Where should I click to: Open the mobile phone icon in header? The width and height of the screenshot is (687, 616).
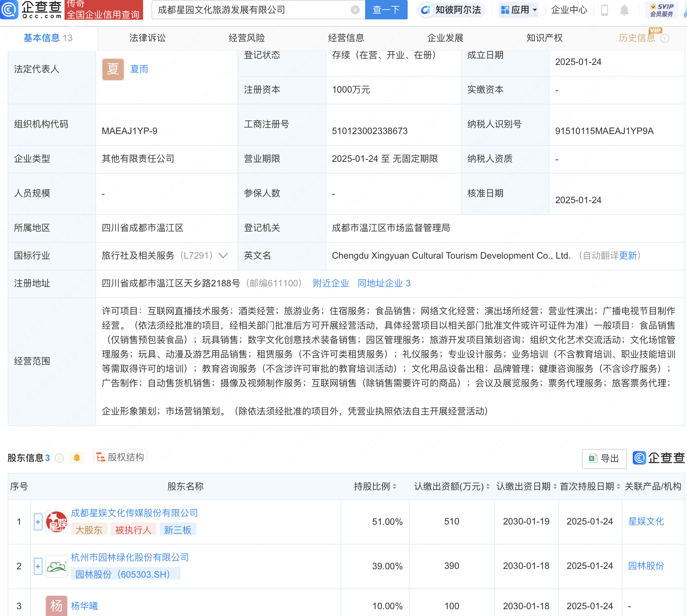pos(605,10)
